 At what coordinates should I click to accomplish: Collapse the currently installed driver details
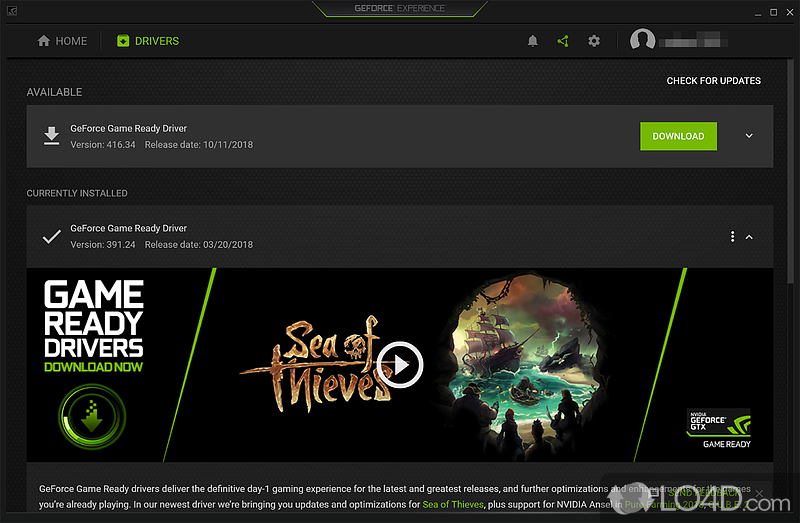(749, 237)
